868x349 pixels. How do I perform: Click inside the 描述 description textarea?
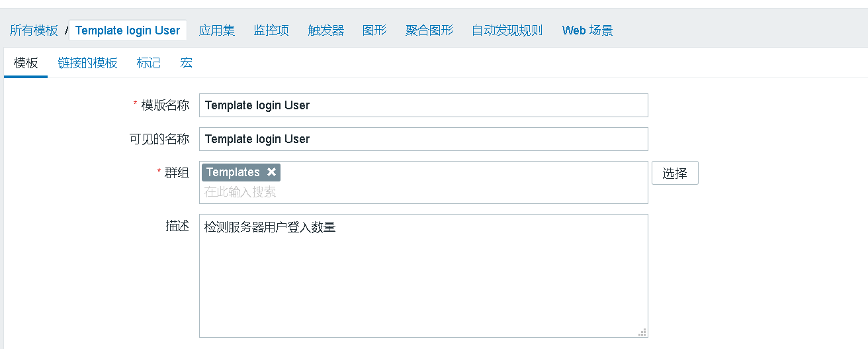[423, 278]
